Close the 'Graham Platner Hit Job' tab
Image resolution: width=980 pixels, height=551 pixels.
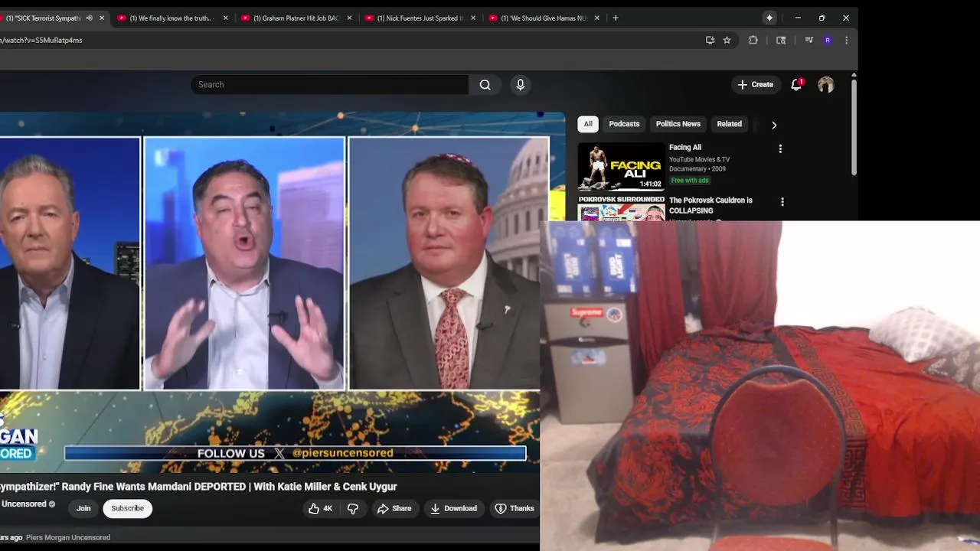pyautogui.click(x=349, y=18)
